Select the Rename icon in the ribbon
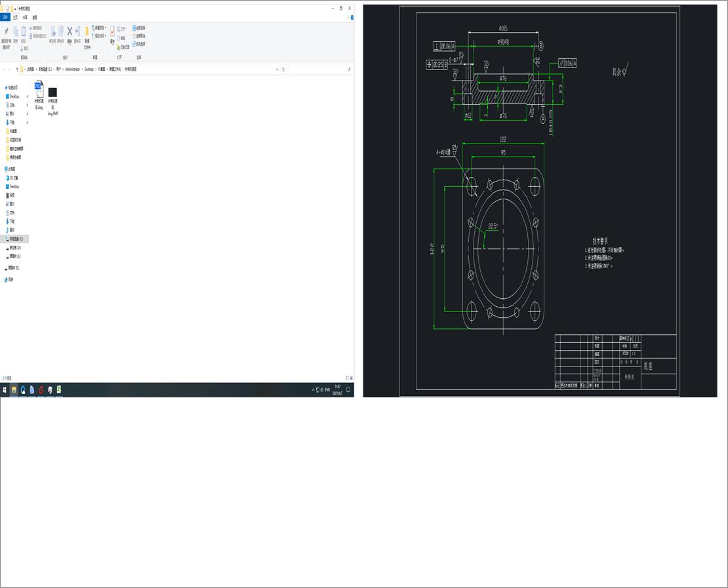 click(x=77, y=31)
